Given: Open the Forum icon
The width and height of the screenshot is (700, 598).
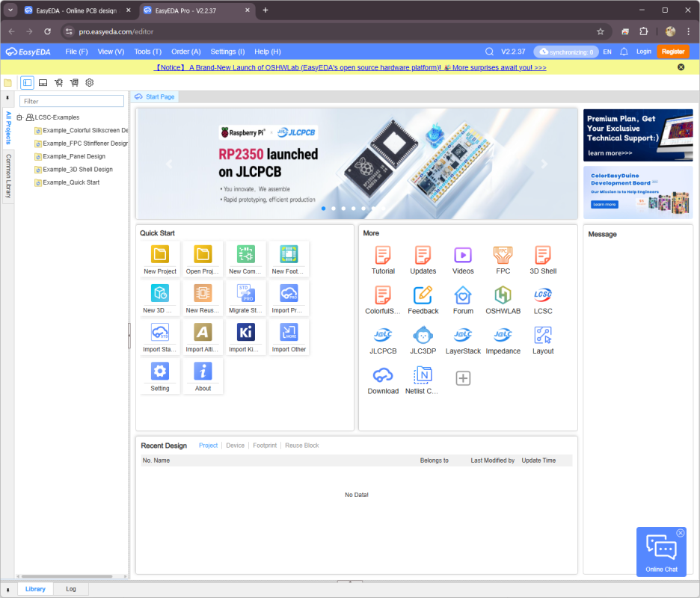Looking at the screenshot, I should click(x=463, y=295).
